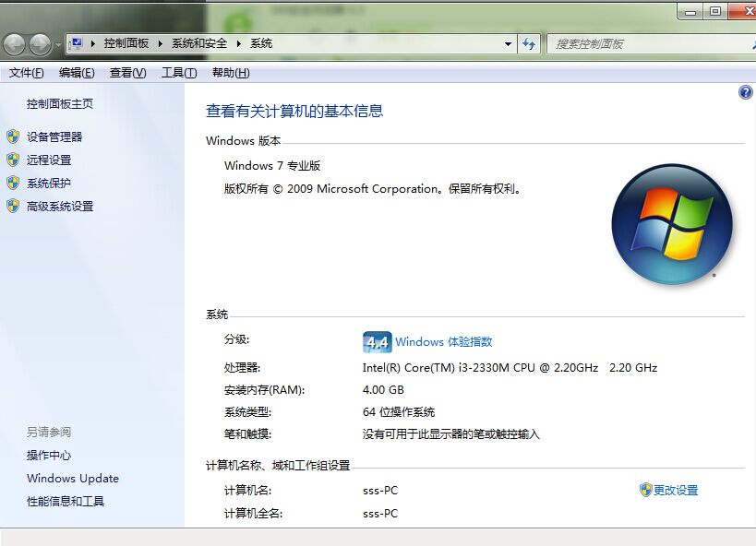This screenshot has height=546, width=756.
Task: Click the computer icon in address bar
Action: pyautogui.click(x=77, y=44)
